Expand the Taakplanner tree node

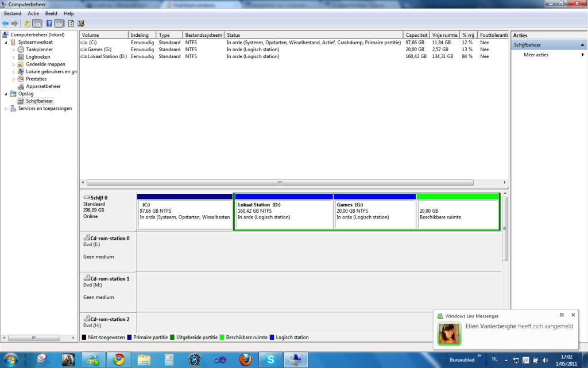click(x=13, y=49)
